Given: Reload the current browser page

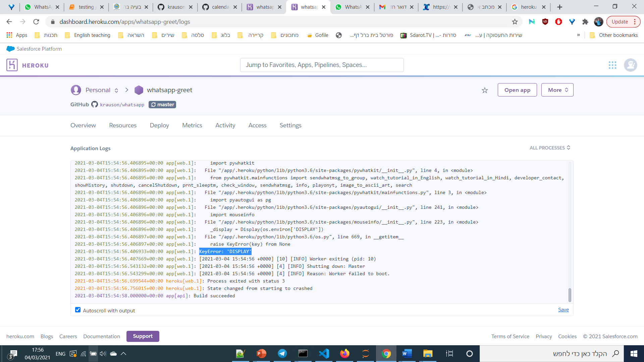Looking at the screenshot, I should pos(36,22).
